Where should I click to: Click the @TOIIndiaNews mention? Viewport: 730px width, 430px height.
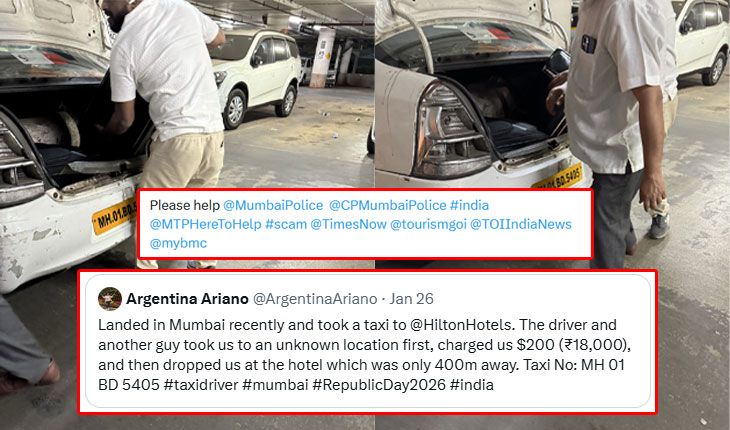pyautogui.click(x=520, y=224)
